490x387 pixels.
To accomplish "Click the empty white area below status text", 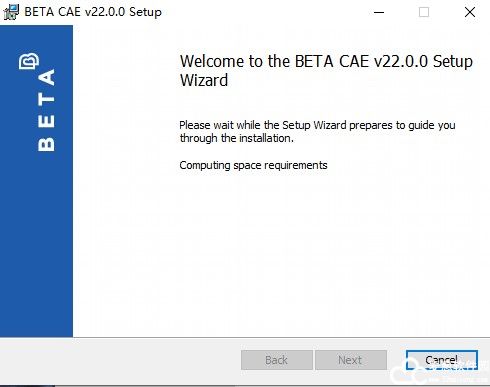I will (x=280, y=253).
